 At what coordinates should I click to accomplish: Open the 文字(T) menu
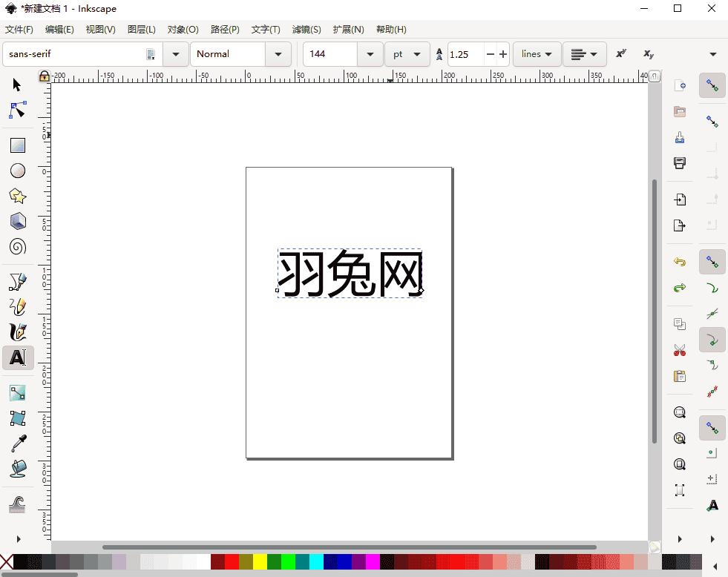point(266,30)
